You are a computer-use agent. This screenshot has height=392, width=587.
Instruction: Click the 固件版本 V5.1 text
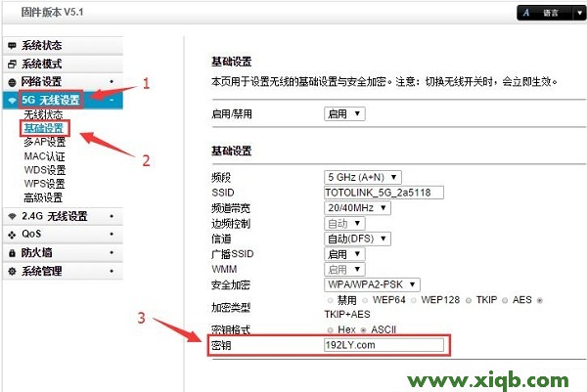pos(53,12)
